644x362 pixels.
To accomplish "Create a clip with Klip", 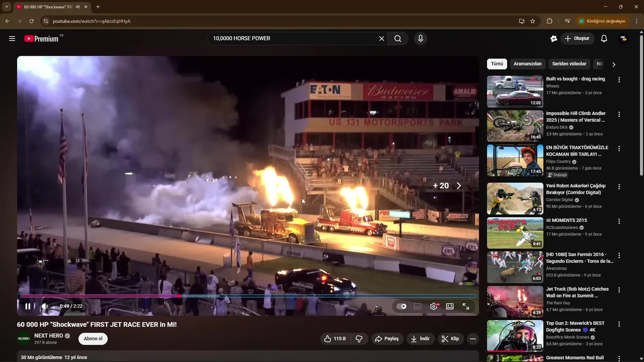I will (450, 339).
